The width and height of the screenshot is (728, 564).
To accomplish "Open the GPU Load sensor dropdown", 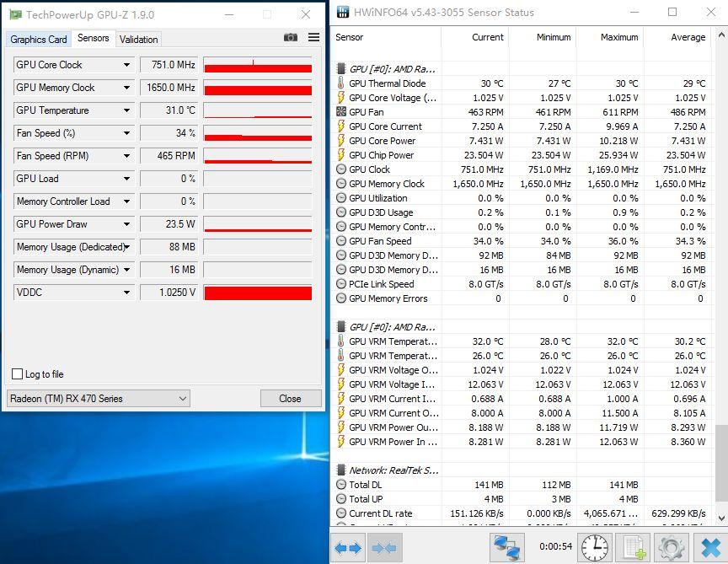I will tap(126, 179).
